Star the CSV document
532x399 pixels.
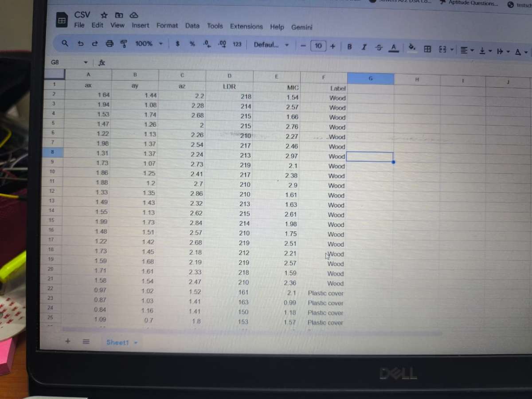click(104, 15)
